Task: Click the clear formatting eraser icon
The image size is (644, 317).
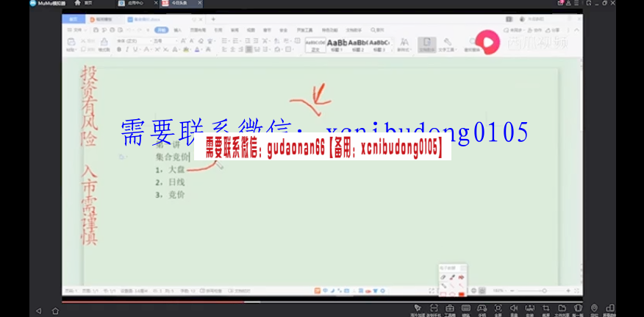Action: [x=201, y=41]
